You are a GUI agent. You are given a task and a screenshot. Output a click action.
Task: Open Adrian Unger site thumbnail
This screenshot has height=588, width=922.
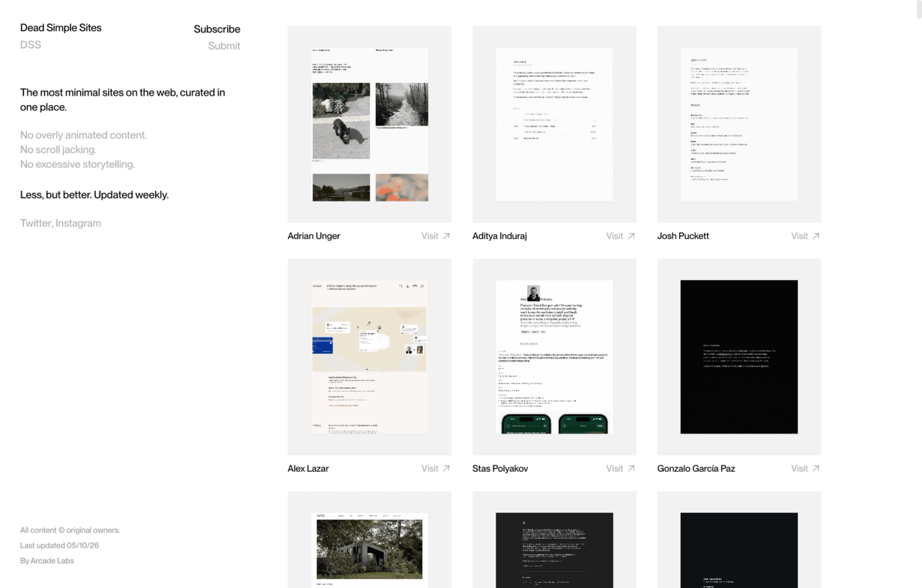(x=370, y=124)
